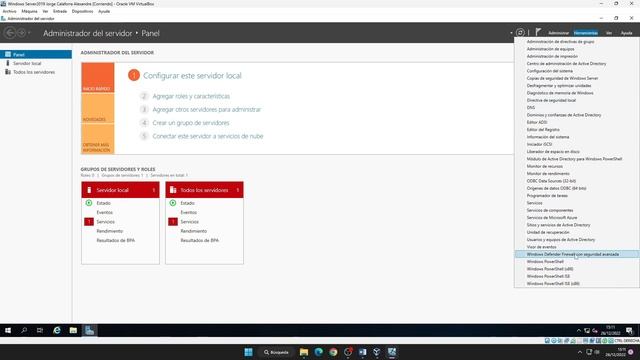Image resolution: width=640 pixels, height=360 pixels.
Task: Choose Configuración del sistema menu entry
Action: pyautogui.click(x=549, y=71)
